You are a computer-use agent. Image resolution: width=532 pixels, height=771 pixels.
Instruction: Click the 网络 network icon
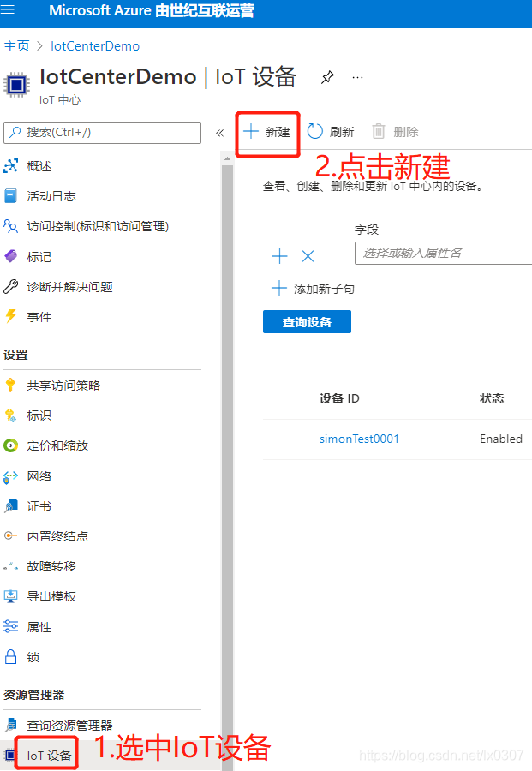point(10,476)
